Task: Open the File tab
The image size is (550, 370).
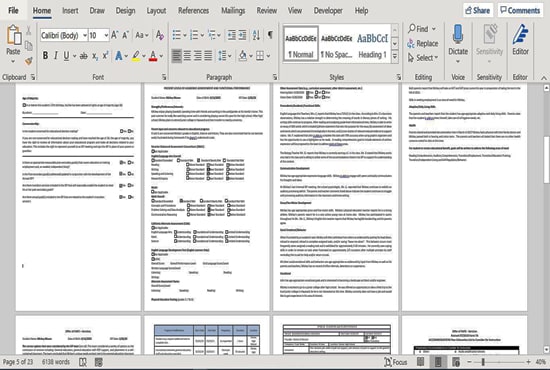Action: (13, 11)
